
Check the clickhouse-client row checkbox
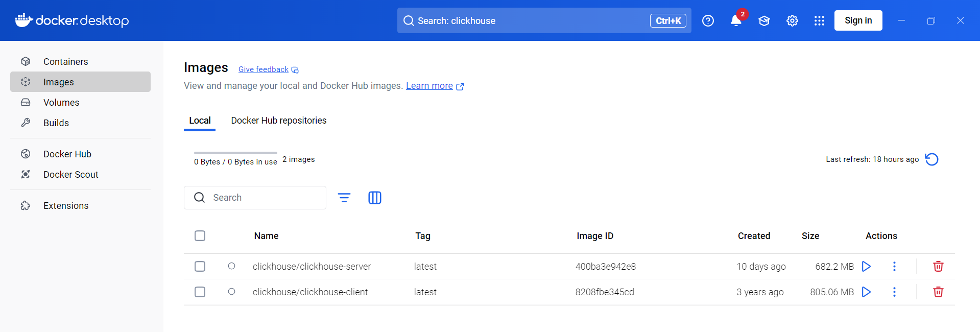200,292
